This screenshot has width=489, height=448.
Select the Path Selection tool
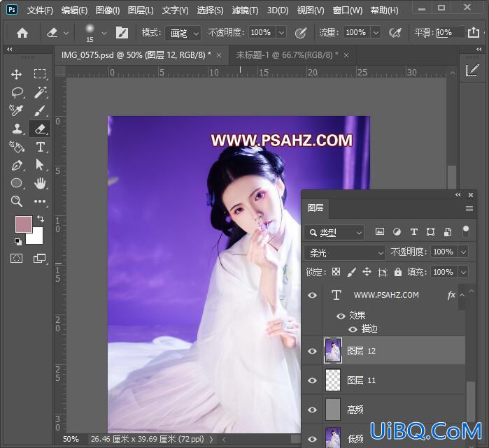tap(40, 165)
